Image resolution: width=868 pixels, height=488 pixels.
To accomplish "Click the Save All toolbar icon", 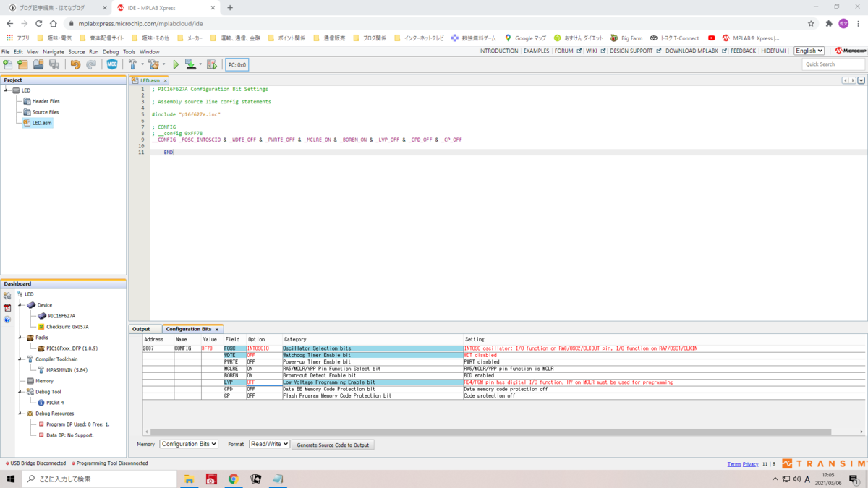I will [54, 64].
